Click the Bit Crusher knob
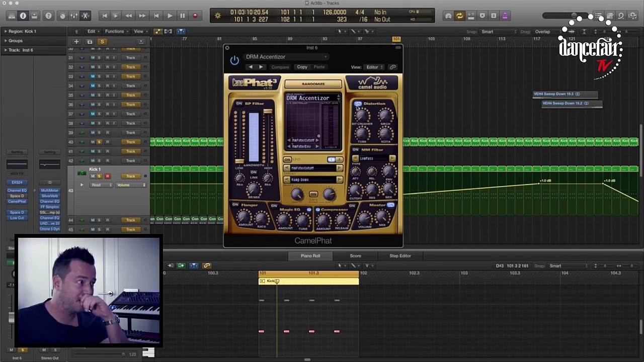 [x=361, y=115]
